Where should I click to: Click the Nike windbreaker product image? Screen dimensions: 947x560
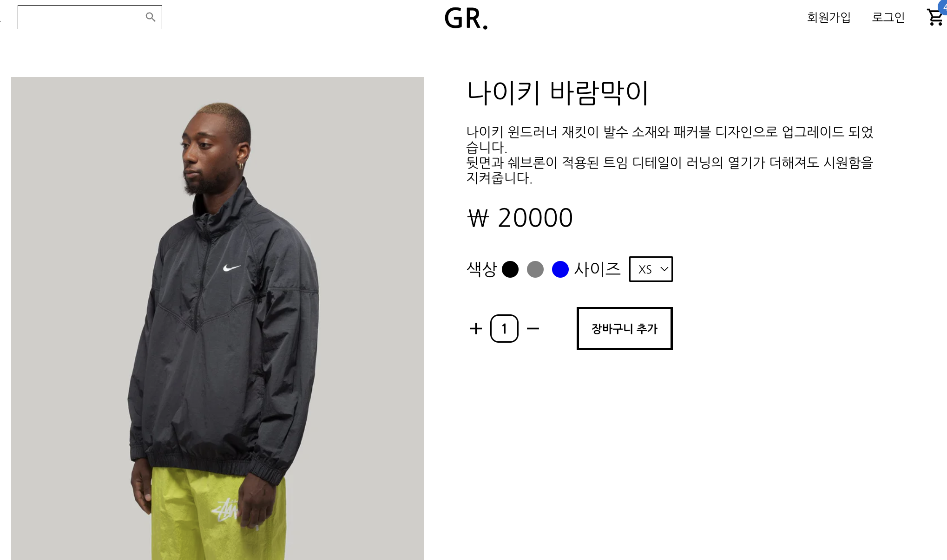pos(217,319)
